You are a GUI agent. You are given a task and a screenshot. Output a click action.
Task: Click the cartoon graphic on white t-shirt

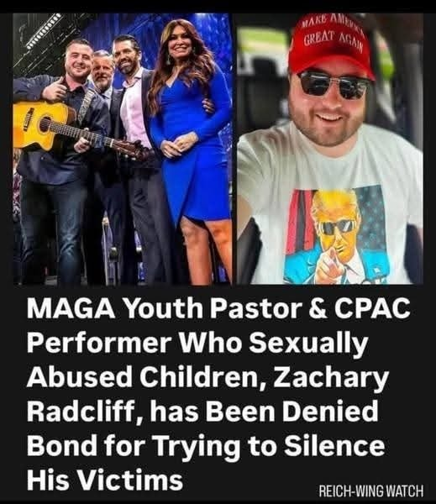[x=334, y=235]
